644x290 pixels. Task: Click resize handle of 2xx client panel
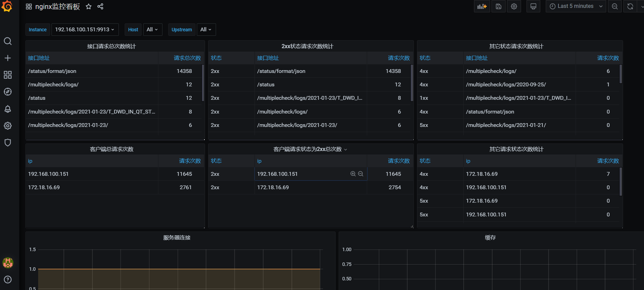click(x=412, y=226)
